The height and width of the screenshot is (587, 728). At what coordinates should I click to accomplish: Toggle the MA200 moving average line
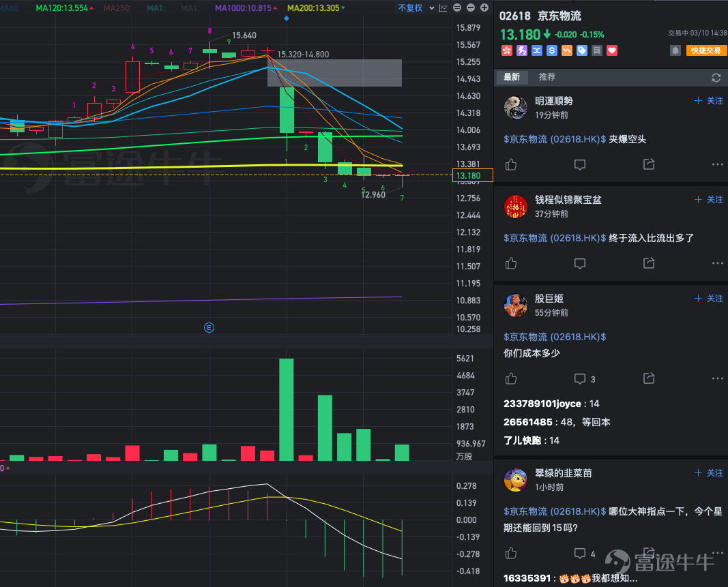[316, 8]
